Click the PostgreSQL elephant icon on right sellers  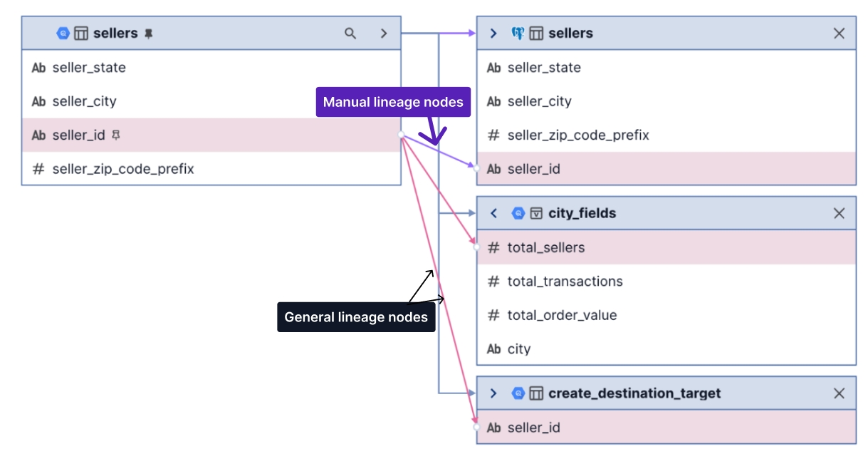click(x=518, y=33)
